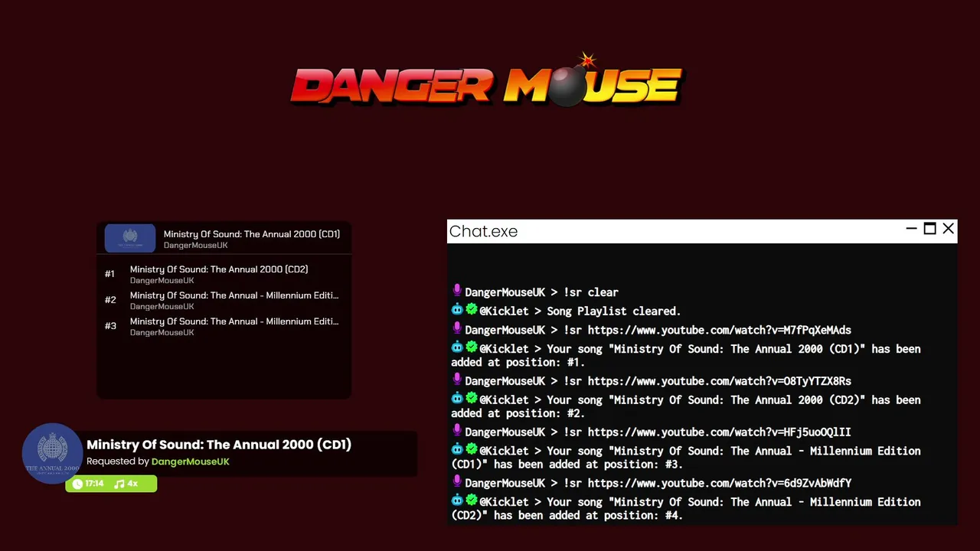The image size is (980, 551).
Task: Click the microphone icon before the HFj5uoOQlII link message
Action: click(457, 431)
